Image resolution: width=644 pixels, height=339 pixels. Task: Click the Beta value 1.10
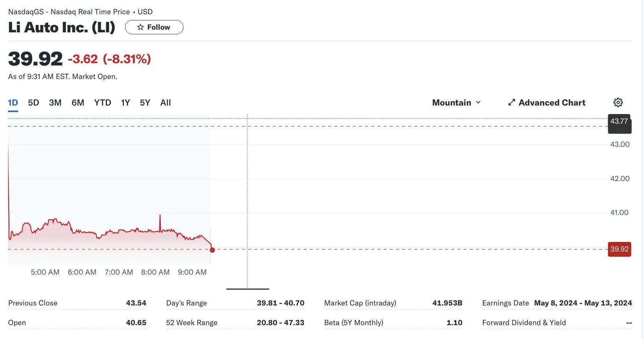click(x=454, y=323)
